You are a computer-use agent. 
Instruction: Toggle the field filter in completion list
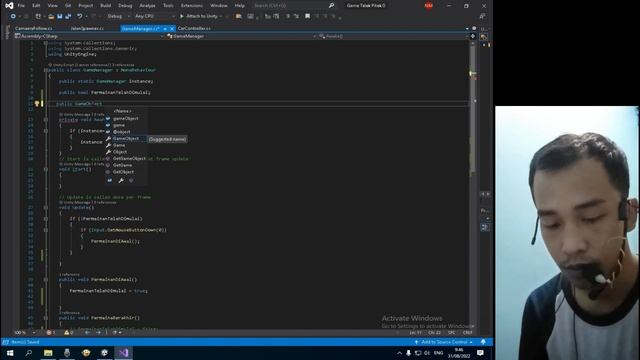[110, 180]
